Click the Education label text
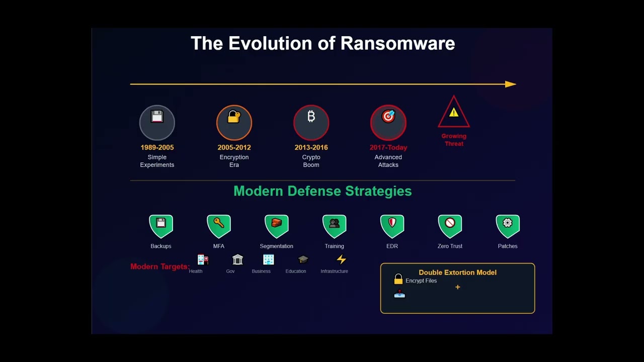 point(296,271)
